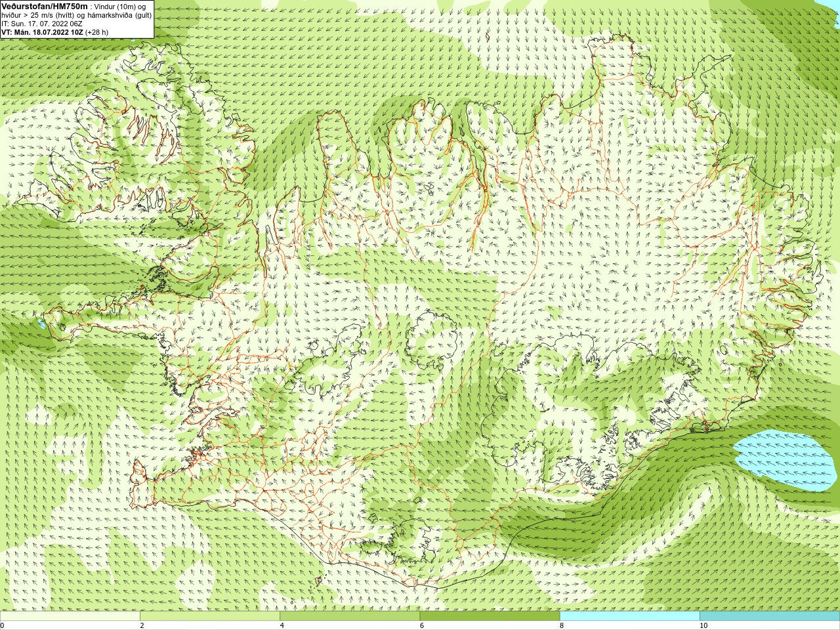840x630 pixels.
Task: Click the 8–10 m/s light cyan legend swatch
Action: pos(629,616)
